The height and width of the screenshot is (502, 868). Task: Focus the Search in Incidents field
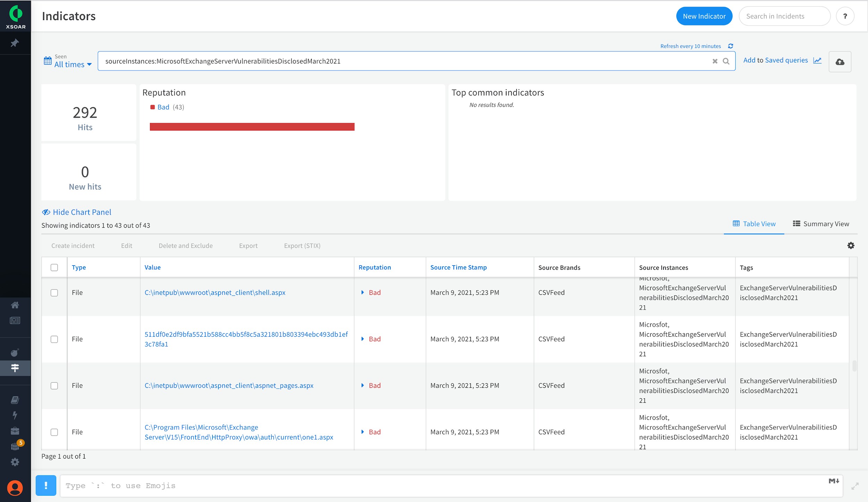point(784,16)
